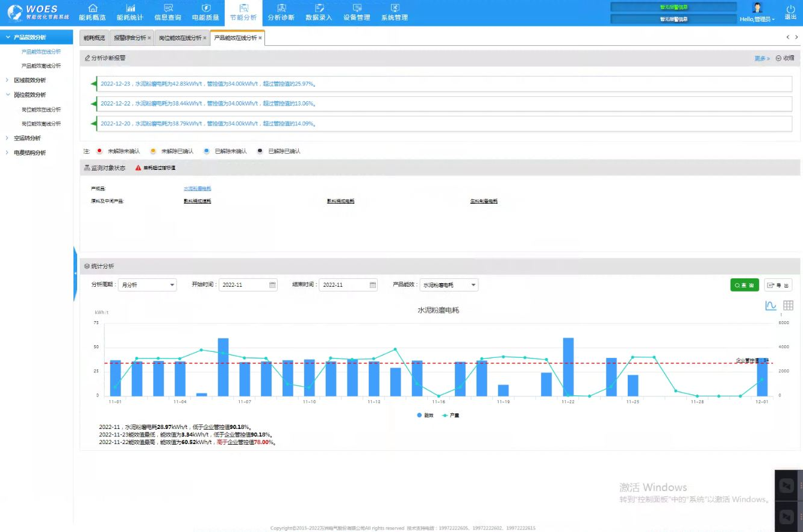Close the 报警综合分析 tab
Screen dimensions: 803x532
tap(149, 38)
